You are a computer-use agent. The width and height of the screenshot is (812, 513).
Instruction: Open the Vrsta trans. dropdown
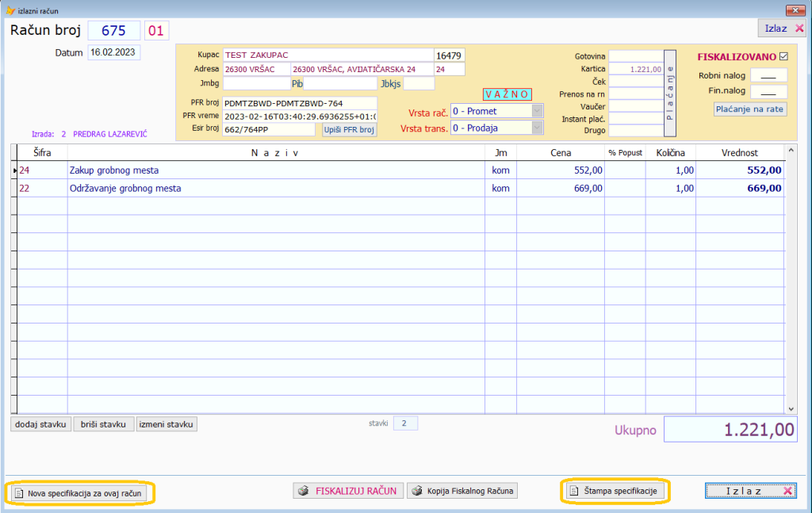coord(537,128)
